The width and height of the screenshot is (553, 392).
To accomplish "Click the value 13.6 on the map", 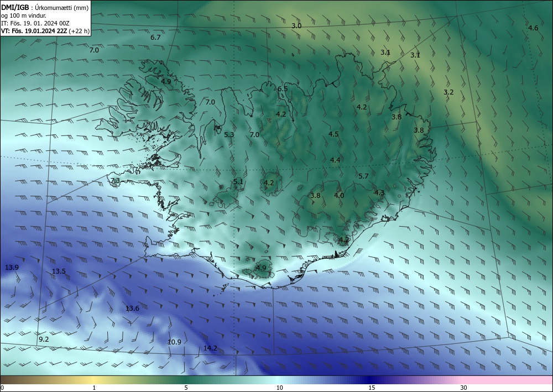I will pyautogui.click(x=132, y=309).
